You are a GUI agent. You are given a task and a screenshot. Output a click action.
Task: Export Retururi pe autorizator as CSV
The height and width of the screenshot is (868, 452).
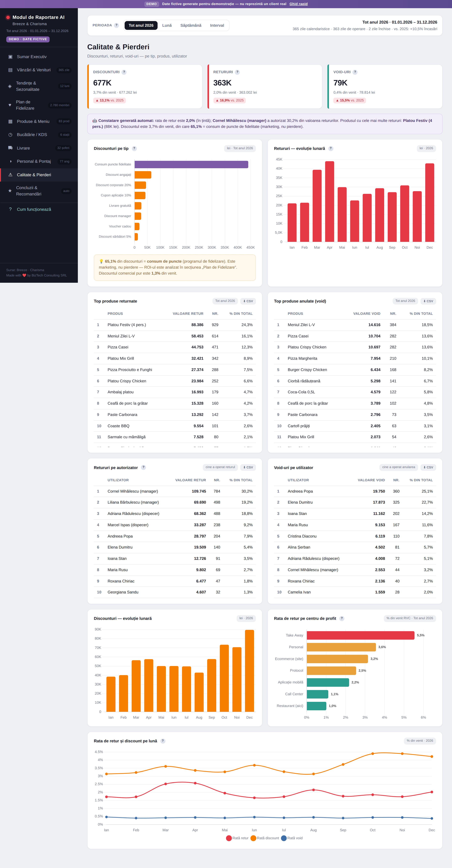coord(248,467)
